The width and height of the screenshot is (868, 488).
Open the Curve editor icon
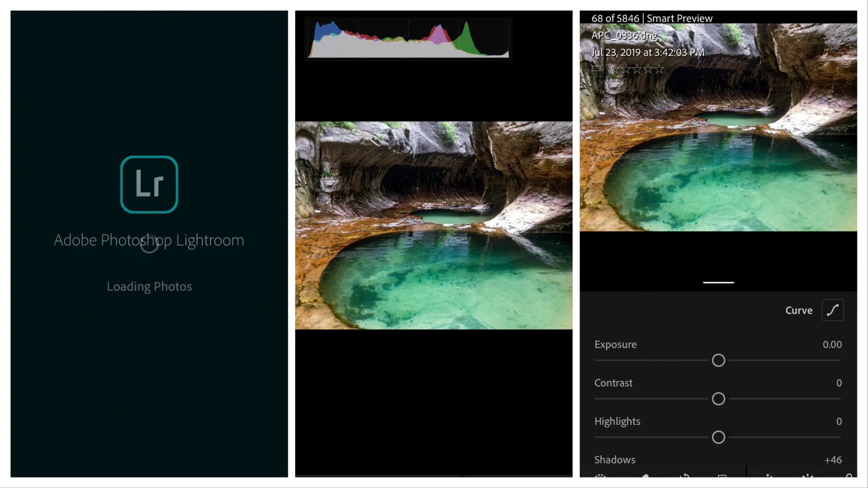click(x=832, y=310)
